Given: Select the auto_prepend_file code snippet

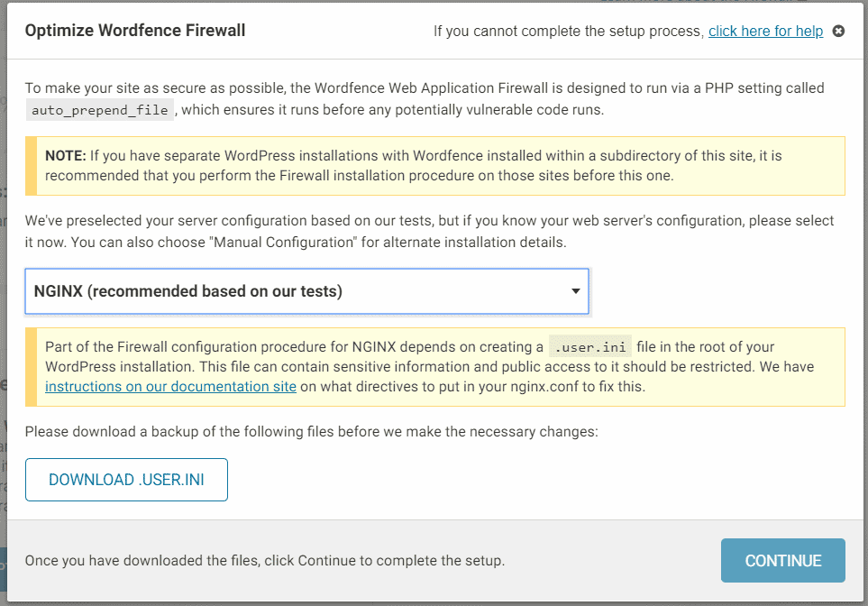Looking at the screenshot, I should click(100, 110).
